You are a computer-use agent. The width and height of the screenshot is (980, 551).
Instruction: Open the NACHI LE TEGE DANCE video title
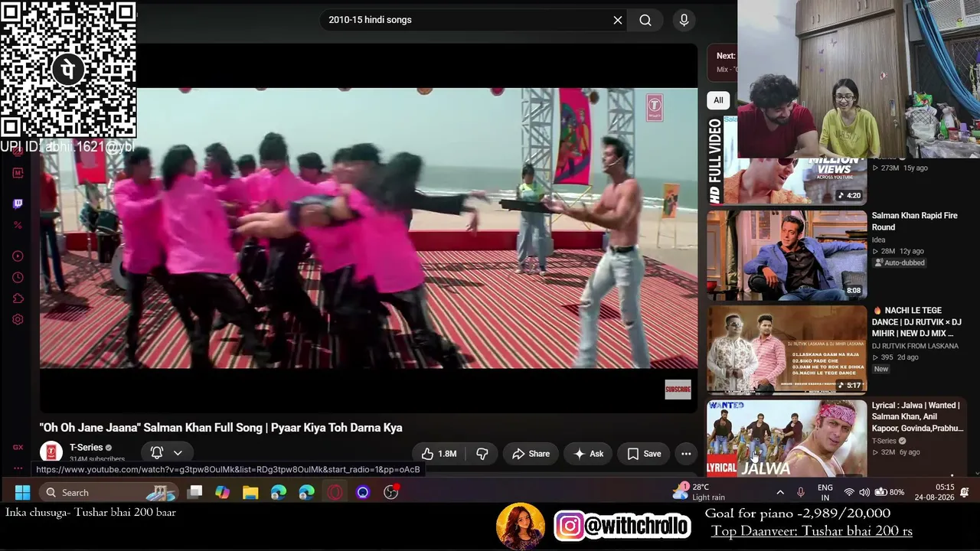pyautogui.click(x=916, y=322)
